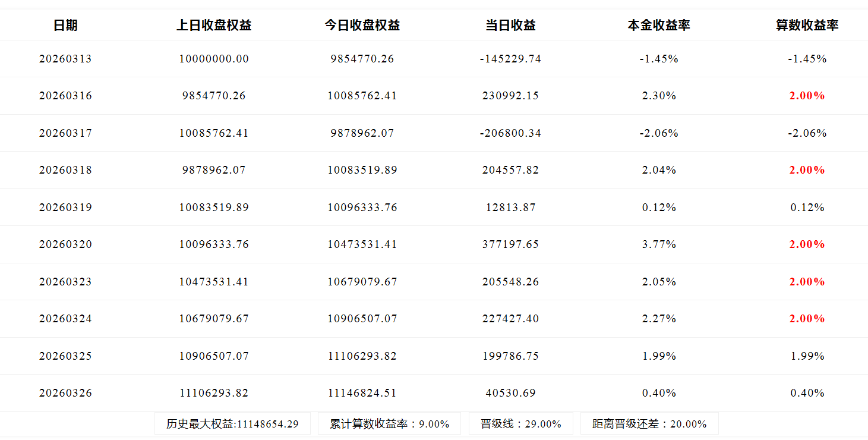
Task: Select the date cell 20260326
Action: click(65, 393)
